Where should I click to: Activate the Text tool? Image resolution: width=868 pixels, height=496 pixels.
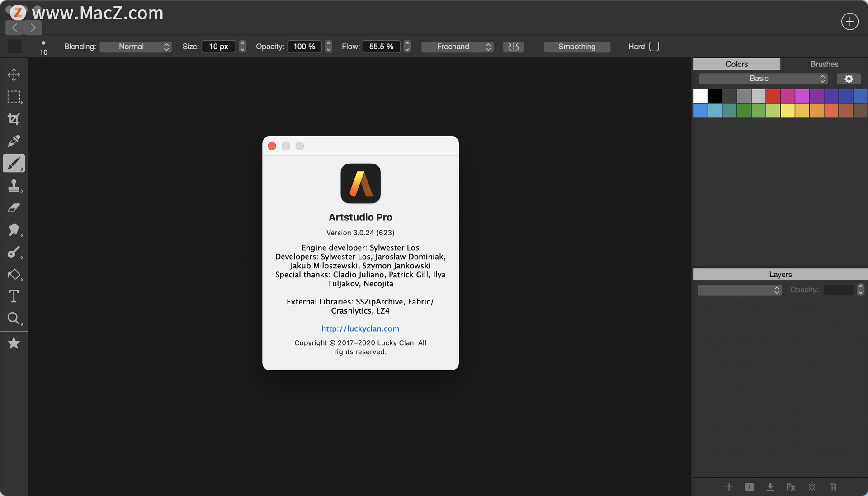[14, 296]
